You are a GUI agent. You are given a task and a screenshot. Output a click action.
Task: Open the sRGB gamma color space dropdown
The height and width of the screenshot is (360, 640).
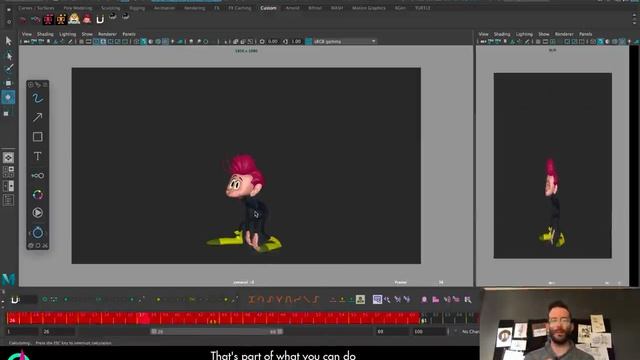click(344, 41)
